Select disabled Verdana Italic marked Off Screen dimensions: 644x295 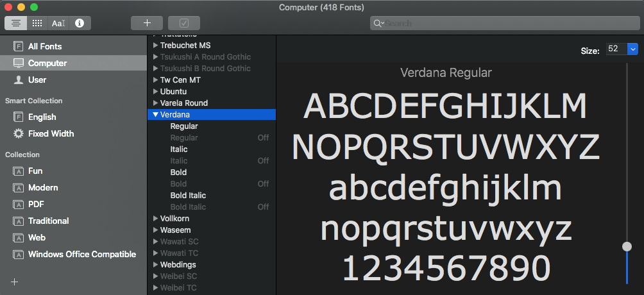[x=179, y=161]
